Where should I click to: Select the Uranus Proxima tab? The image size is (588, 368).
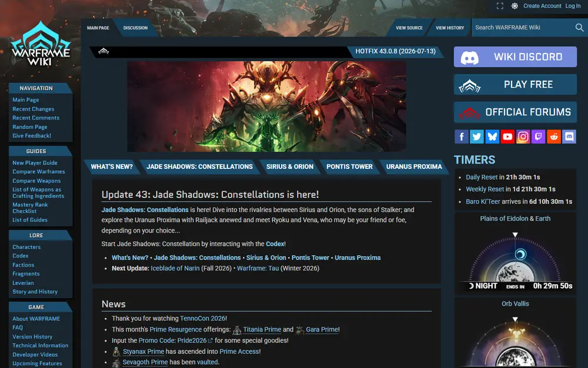414,167
